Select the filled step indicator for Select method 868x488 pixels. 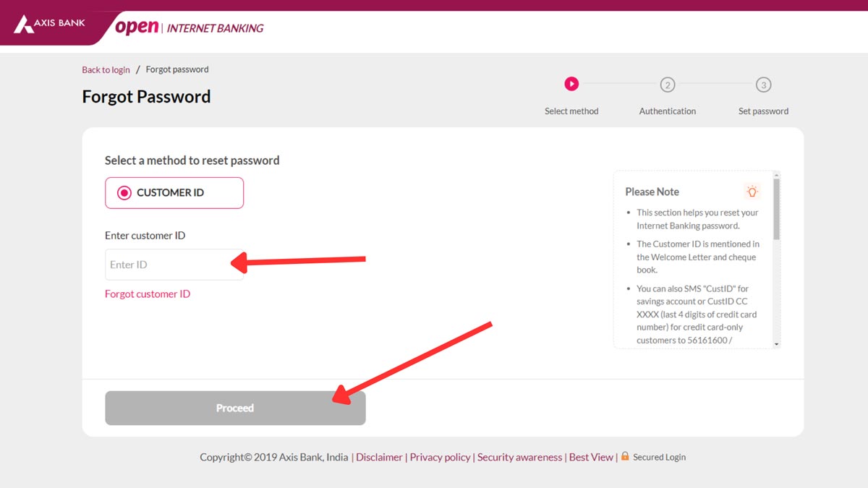[571, 84]
